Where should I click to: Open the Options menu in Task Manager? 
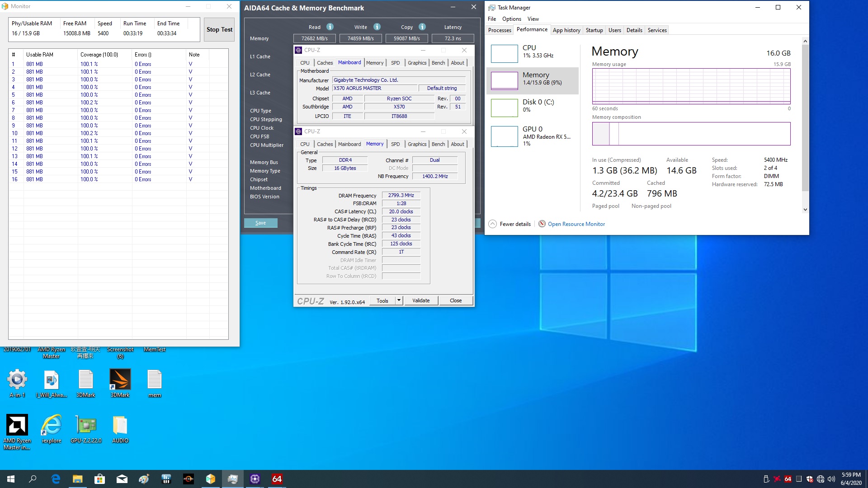click(512, 19)
